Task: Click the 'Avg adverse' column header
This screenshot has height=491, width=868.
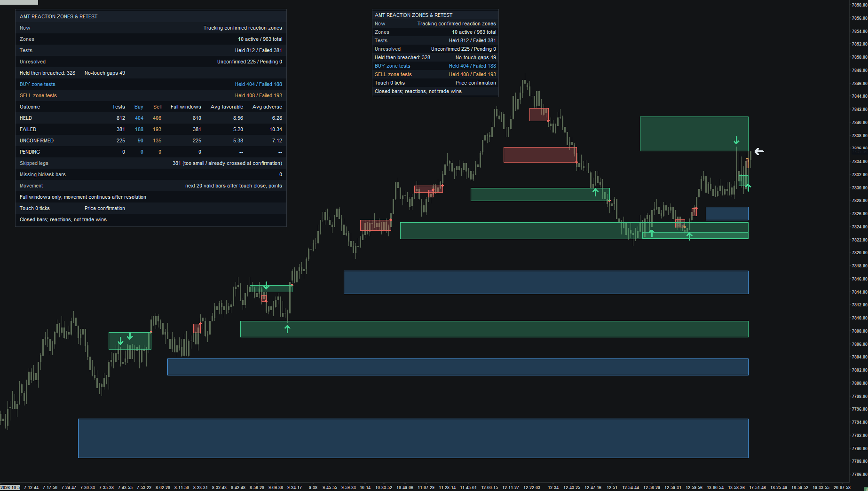Action: (x=267, y=107)
